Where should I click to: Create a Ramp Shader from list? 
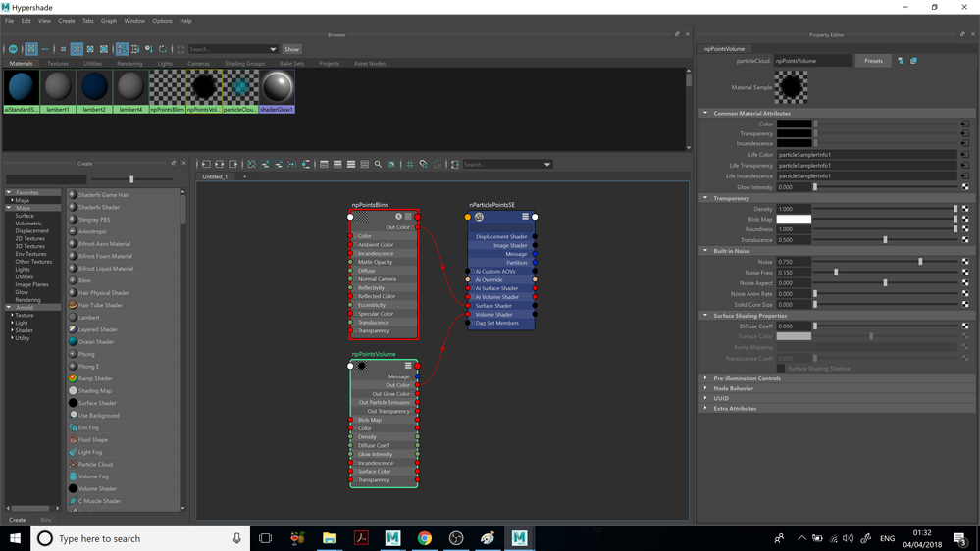coord(95,378)
